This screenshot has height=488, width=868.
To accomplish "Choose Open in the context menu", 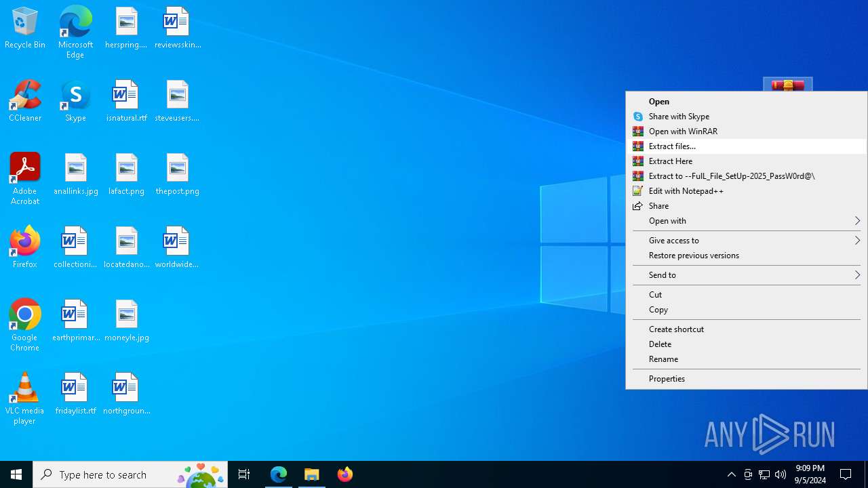I will click(x=746, y=102).
